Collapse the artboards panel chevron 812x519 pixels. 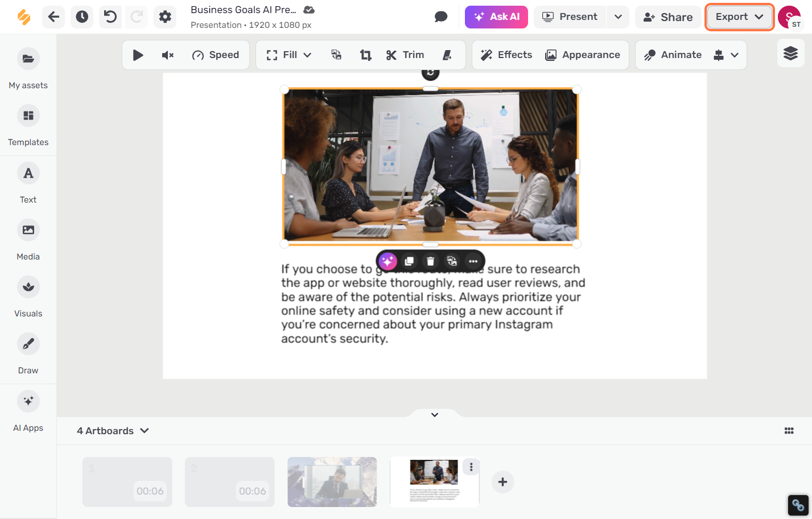click(435, 415)
